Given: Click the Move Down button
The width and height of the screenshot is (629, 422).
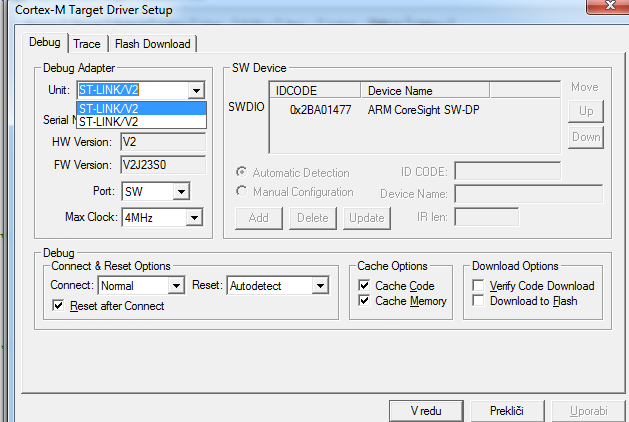Looking at the screenshot, I should (586, 137).
